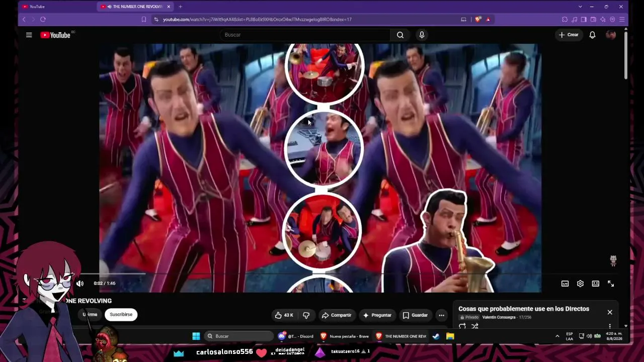Screen dimensions: 644x362
Task: Close THE NUMBER ONE REVOLVING tab
Action: 169,7
